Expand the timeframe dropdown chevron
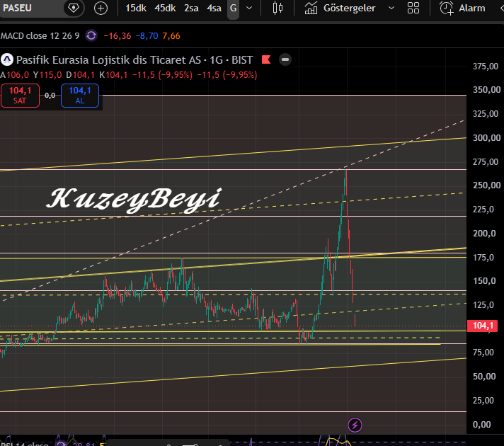 249,8
